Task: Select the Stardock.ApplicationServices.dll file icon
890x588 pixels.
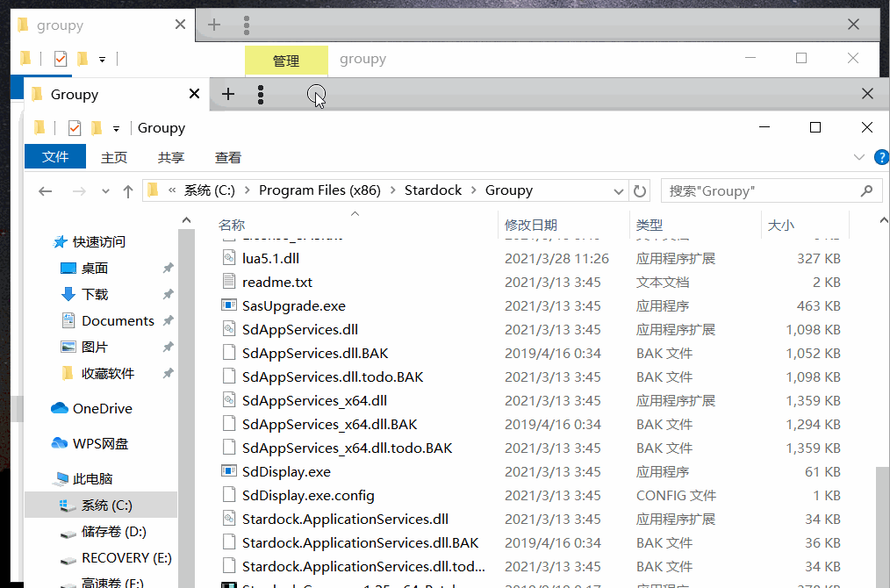Action: coord(229,519)
